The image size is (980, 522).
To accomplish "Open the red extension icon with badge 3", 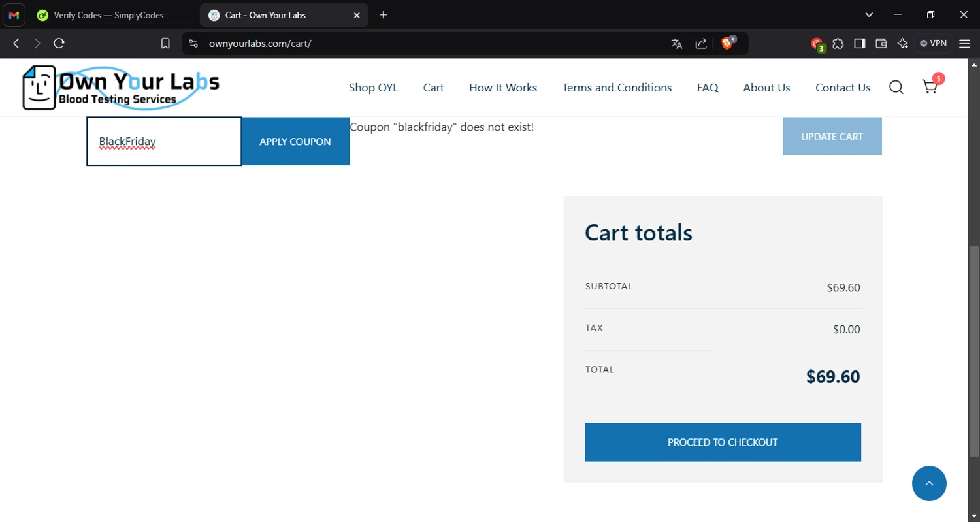I will click(817, 44).
